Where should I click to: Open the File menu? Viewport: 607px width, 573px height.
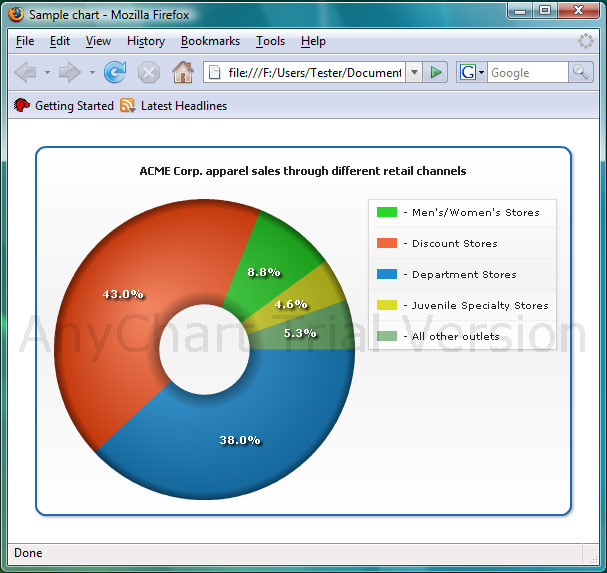[25, 41]
